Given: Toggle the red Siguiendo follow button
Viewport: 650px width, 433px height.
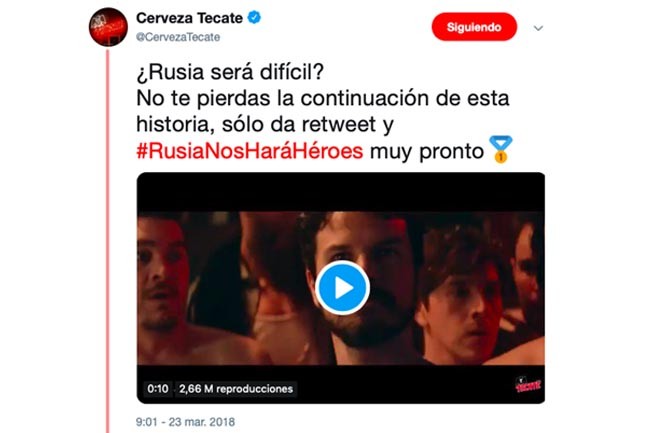Looking at the screenshot, I should [474, 27].
